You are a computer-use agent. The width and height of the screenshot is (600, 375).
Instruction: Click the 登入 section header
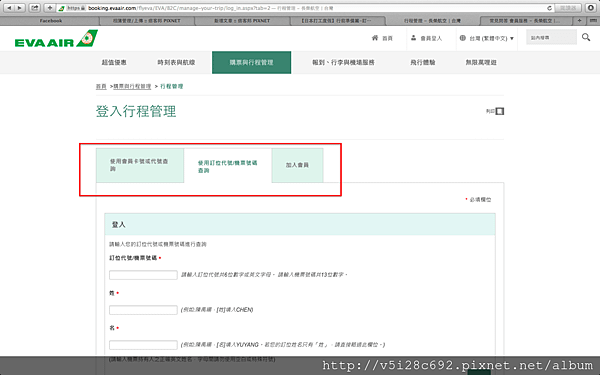300,225
